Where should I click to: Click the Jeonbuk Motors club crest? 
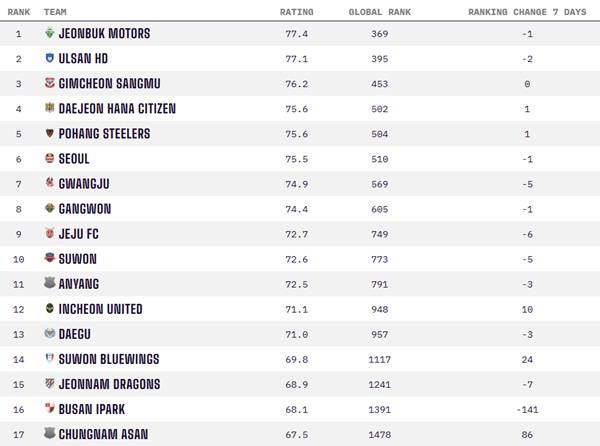(x=50, y=33)
